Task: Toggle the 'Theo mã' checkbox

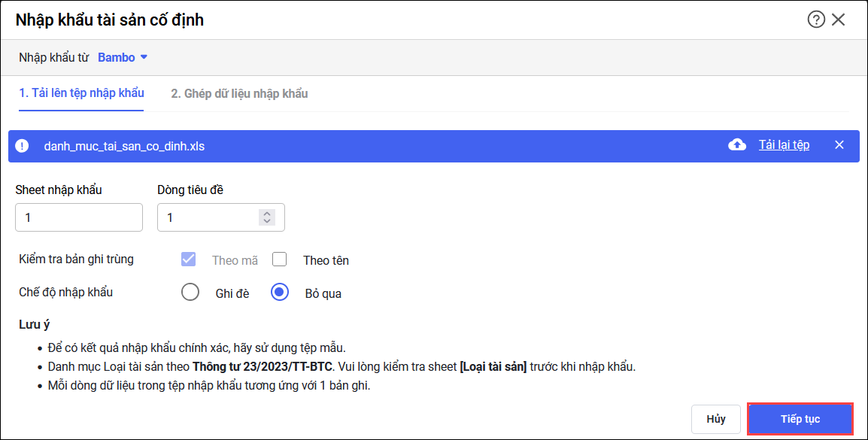Action: tap(188, 259)
